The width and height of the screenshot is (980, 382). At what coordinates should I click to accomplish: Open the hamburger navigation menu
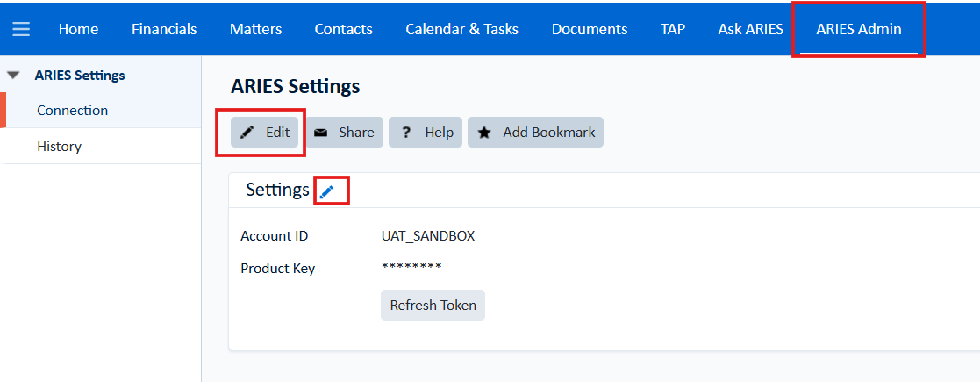[x=21, y=29]
